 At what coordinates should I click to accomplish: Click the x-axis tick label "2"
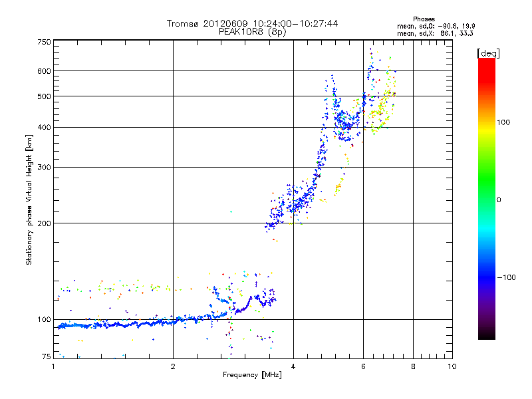click(173, 366)
